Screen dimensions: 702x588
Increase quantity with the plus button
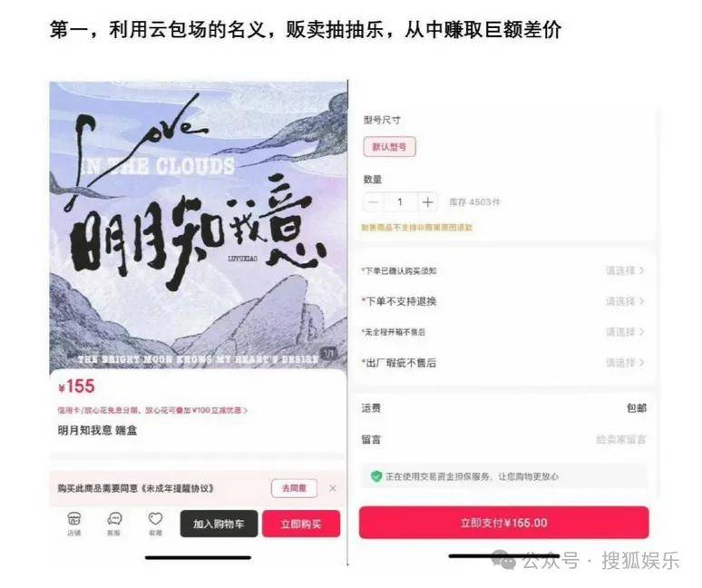(427, 202)
